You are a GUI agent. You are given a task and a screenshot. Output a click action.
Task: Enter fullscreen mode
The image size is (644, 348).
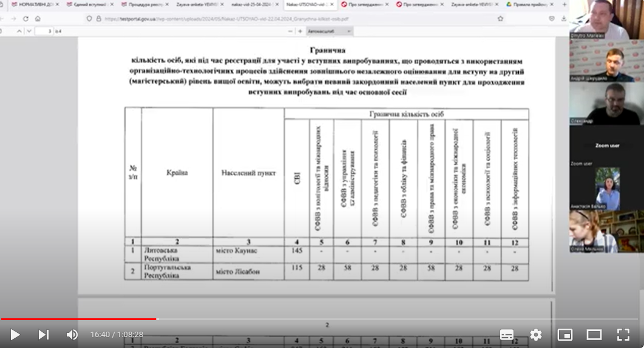click(623, 335)
